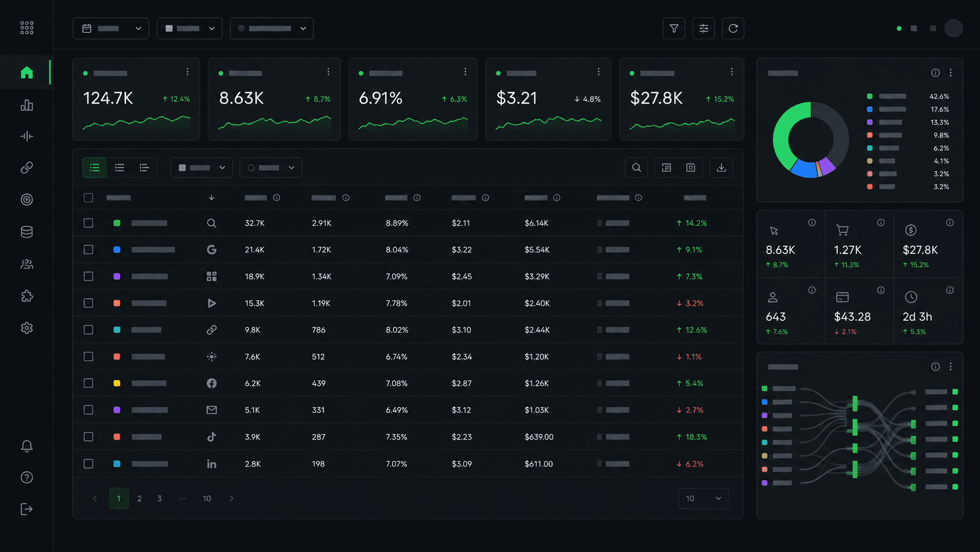Click the next page arrow in pagination
Image resolution: width=980 pixels, height=552 pixels.
[232, 499]
